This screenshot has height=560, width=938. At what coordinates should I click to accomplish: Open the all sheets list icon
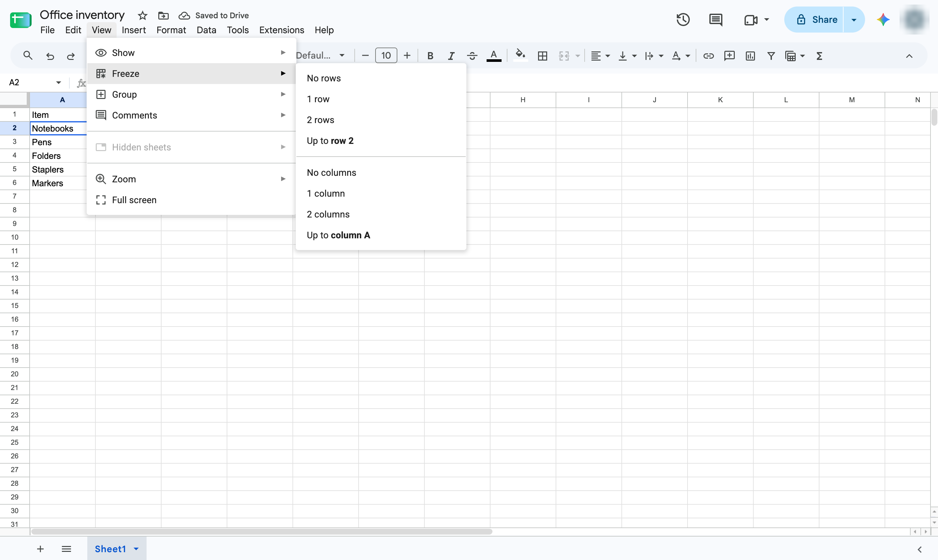pos(66,549)
